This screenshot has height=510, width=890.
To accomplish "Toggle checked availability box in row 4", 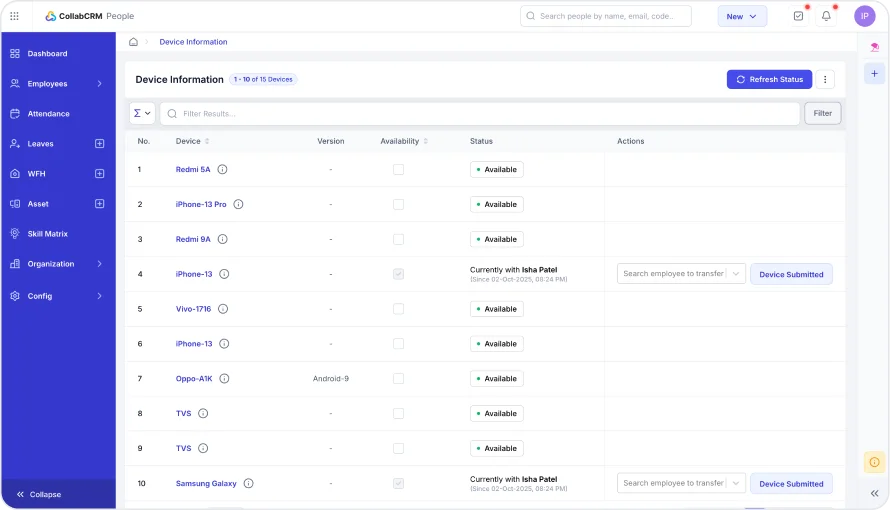I will 398,274.
